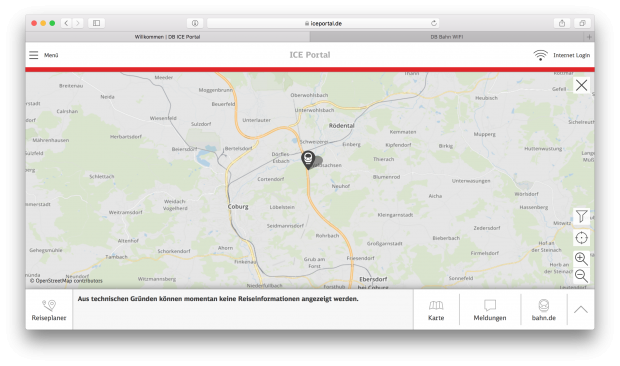This screenshot has width=620, height=366.
Task: Close the map with the X button
Action: pyautogui.click(x=581, y=85)
